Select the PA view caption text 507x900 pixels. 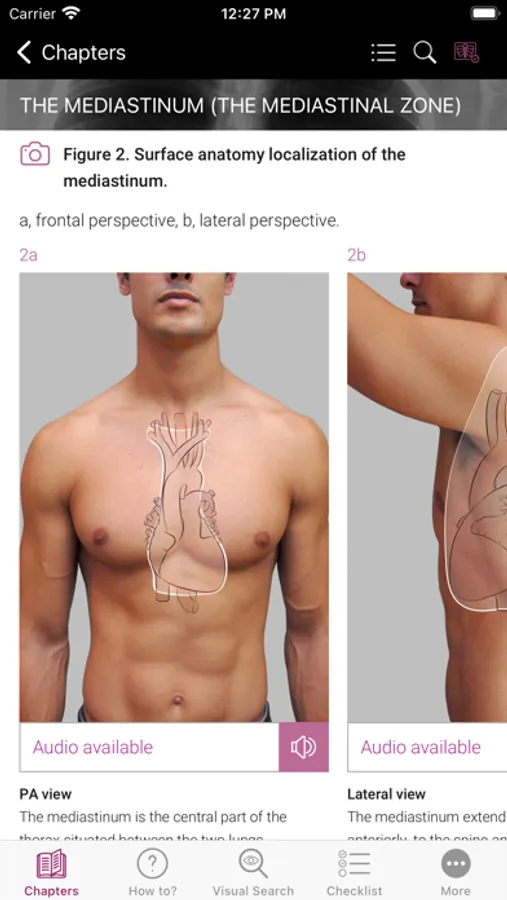[45, 794]
